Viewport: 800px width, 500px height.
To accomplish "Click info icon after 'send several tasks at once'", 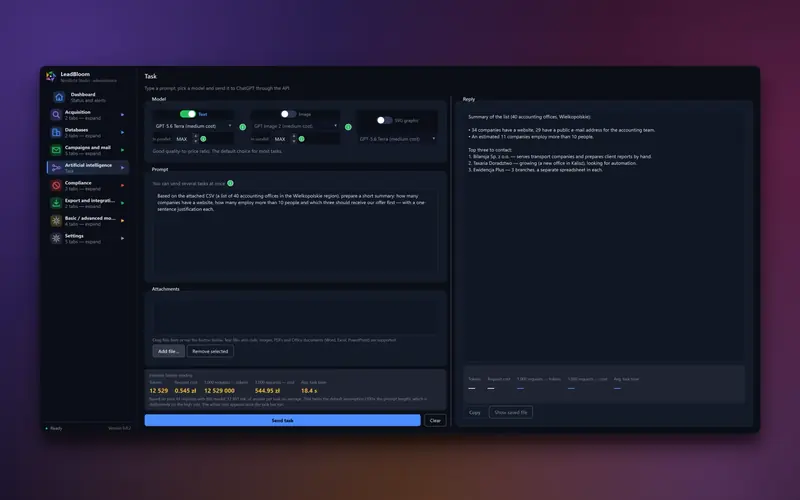I will pyautogui.click(x=230, y=183).
